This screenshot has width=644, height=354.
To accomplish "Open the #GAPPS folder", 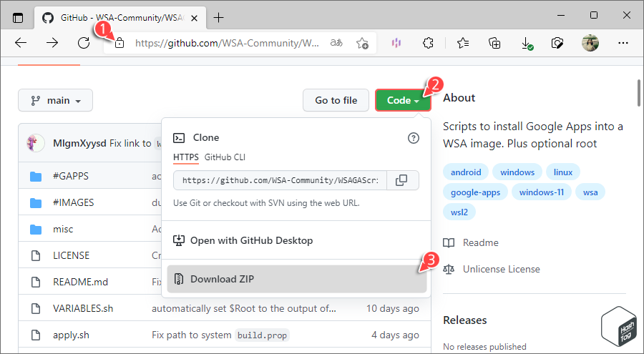I will (x=71, y=176).
